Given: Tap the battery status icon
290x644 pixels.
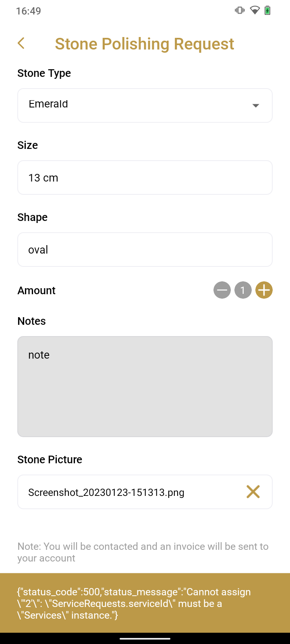Looking at the screenshot, I should point(267,10).
